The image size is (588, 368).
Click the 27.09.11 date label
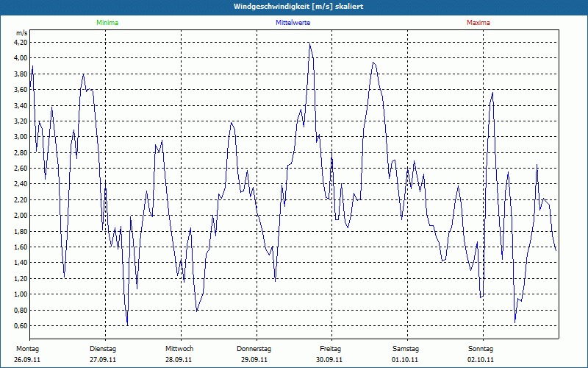(103, 360)
